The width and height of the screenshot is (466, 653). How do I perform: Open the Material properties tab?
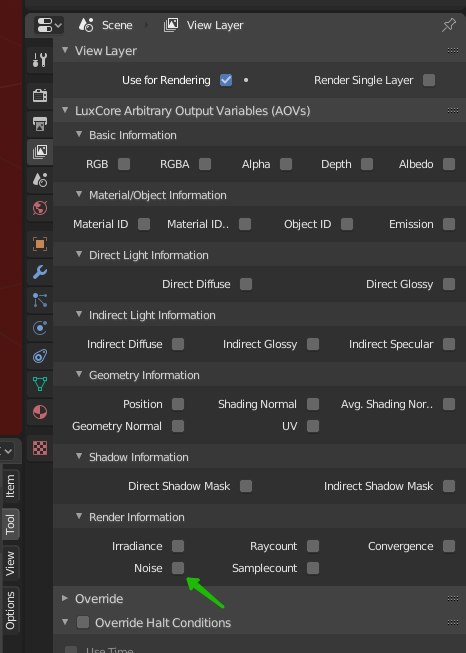[x=40, y=412]
